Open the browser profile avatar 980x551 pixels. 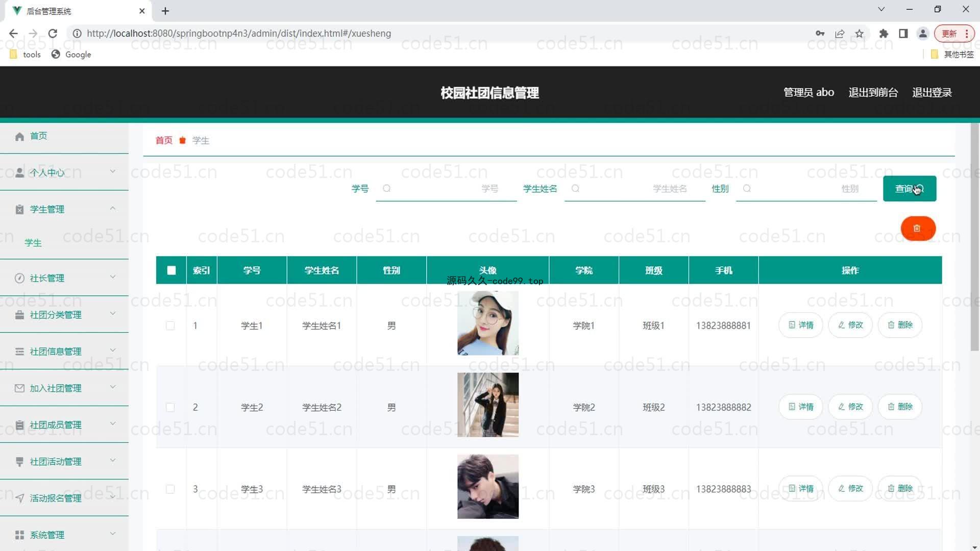tap(923, 34)
